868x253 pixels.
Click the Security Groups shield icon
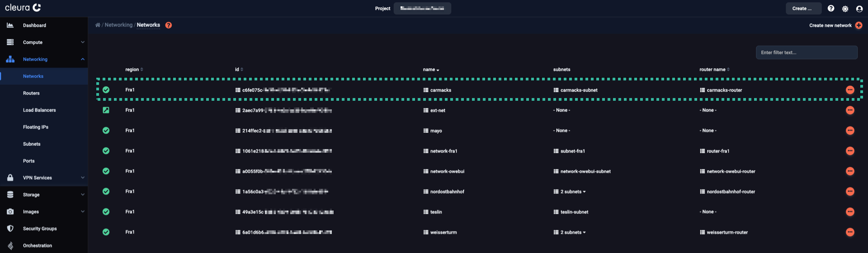[x=10, y=229]
